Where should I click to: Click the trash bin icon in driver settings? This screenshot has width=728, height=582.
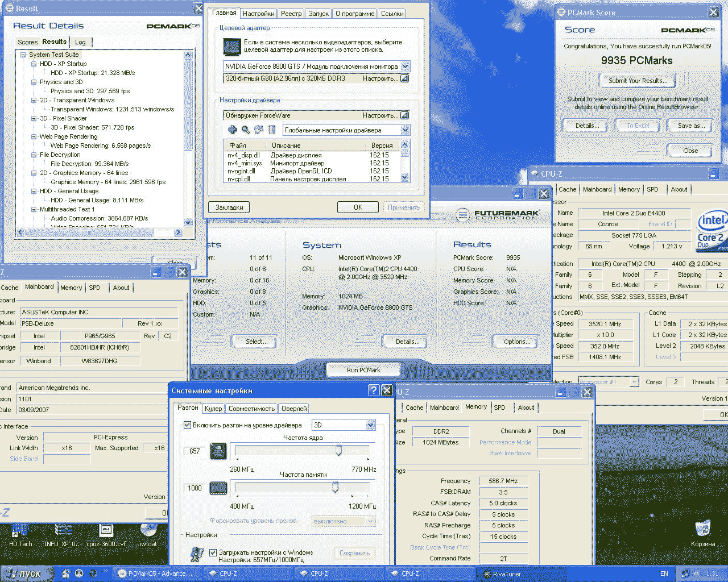[x=272, y=130]
